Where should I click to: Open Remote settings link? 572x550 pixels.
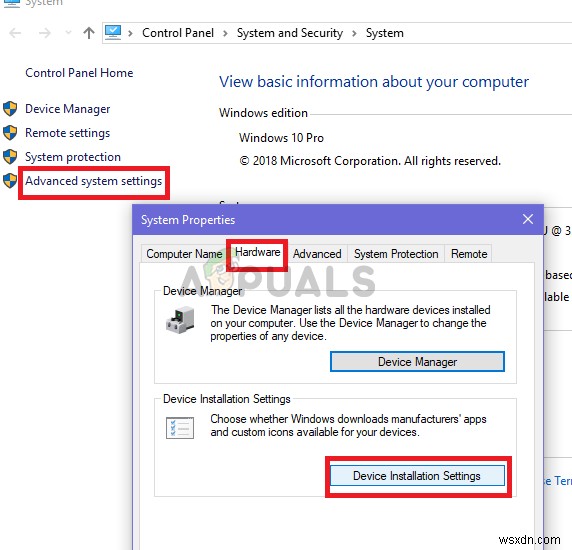(67, 133)
